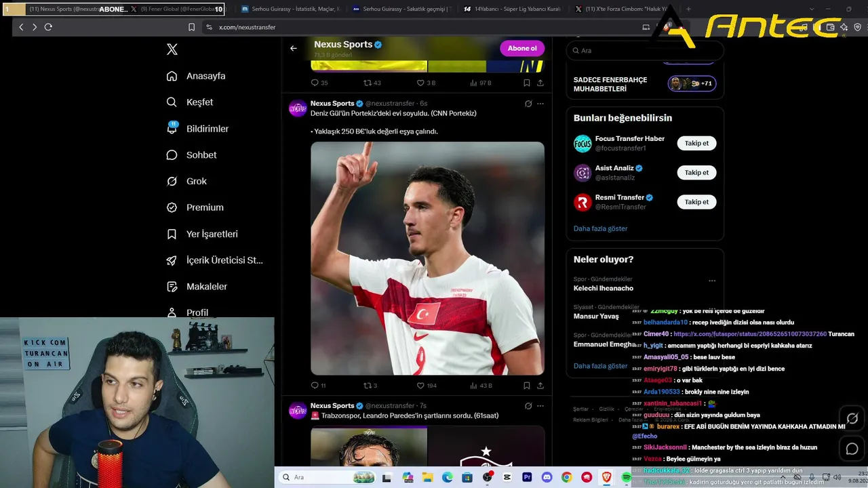Open the Deniz Gül post photo
868x488 pixels.
[x=428, y=258]
